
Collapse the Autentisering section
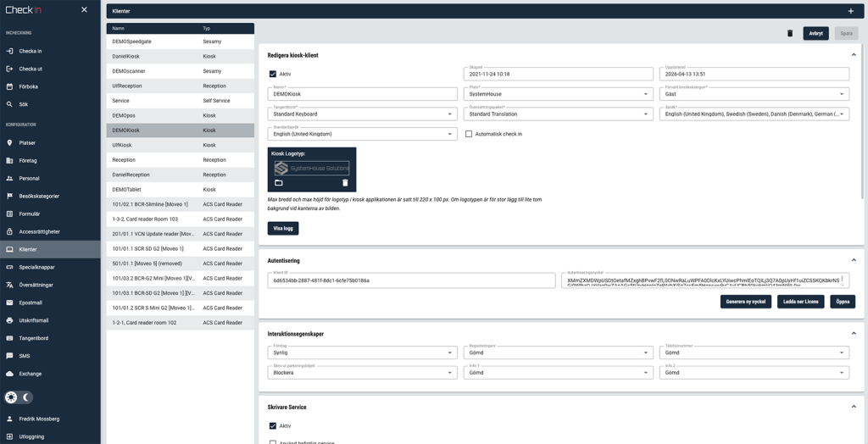[x=854, y=259]
